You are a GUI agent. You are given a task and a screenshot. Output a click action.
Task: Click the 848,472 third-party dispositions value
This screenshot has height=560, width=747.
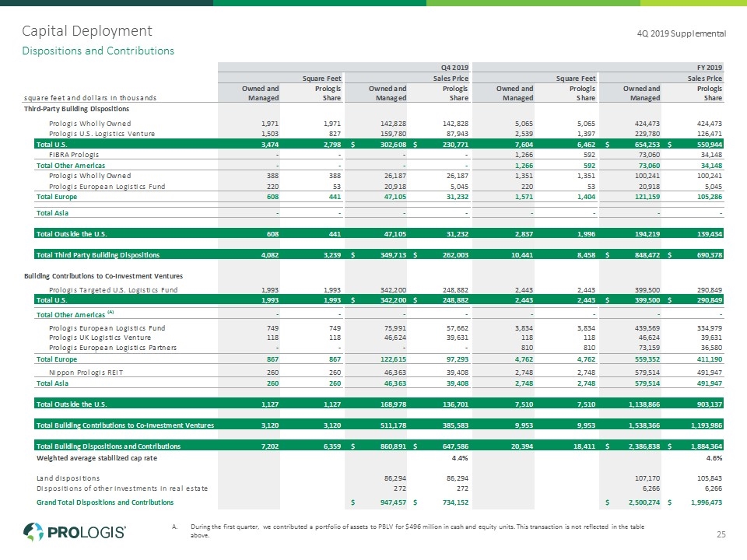coord(647,255)
